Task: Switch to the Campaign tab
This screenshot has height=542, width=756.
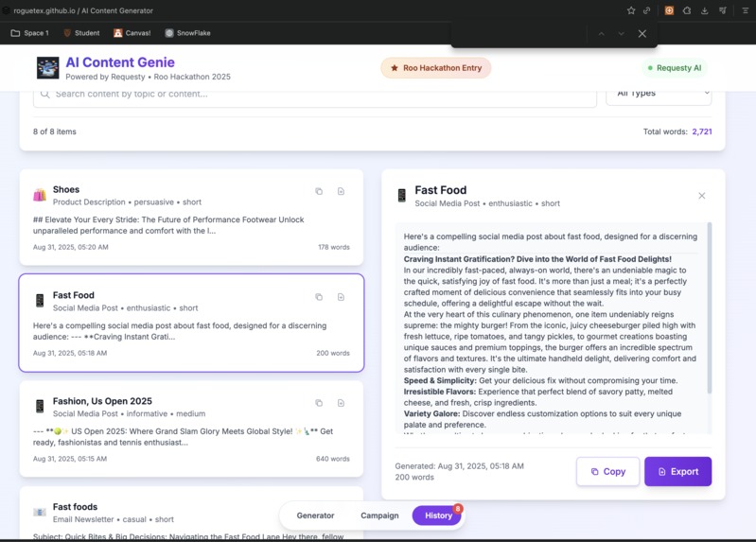Action: pos(379,516)
